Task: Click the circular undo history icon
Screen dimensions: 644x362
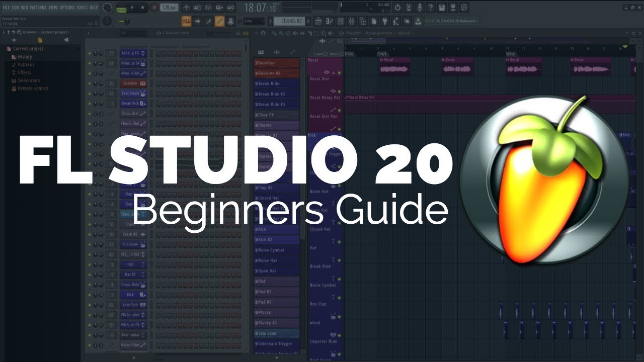Action: coord(397,8)
